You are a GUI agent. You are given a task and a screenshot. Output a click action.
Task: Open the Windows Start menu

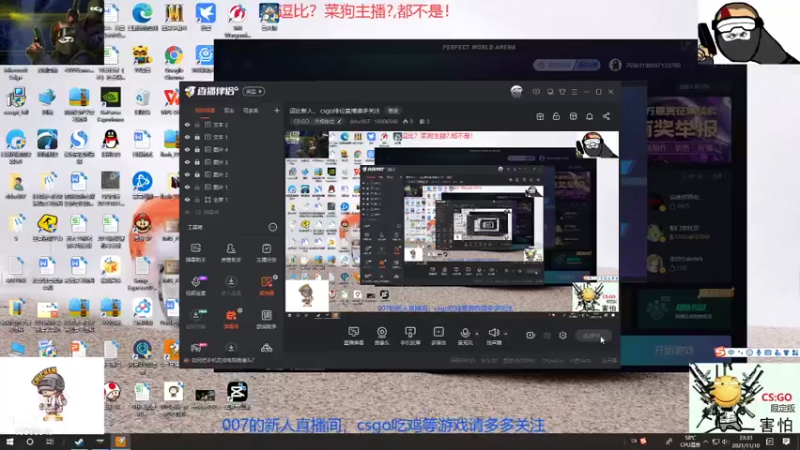(10, 442)
